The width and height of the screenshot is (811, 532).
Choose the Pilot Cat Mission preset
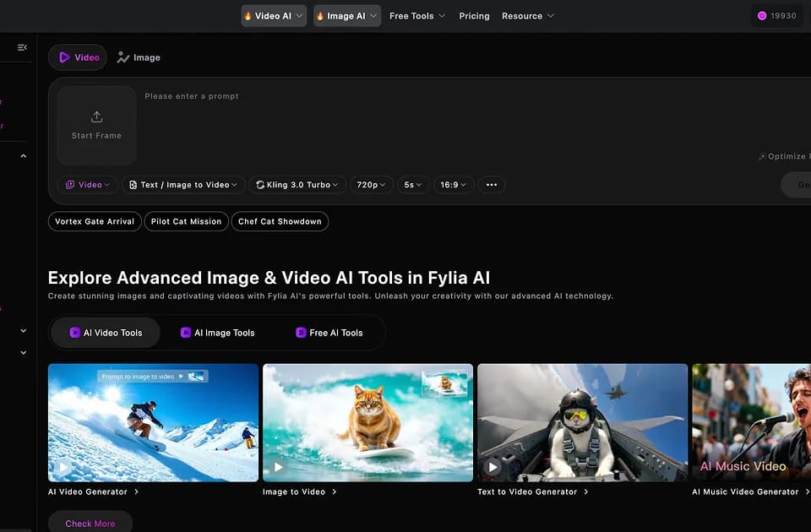186,221
